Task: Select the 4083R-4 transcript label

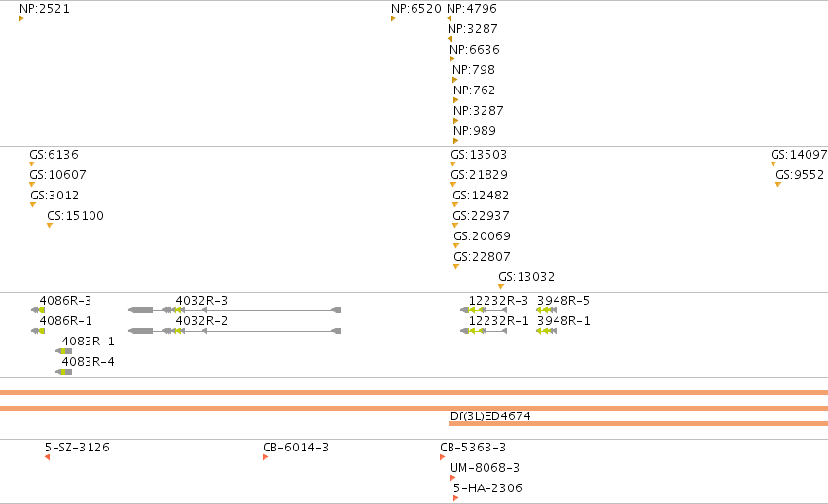Action: [x=89, y=361]
